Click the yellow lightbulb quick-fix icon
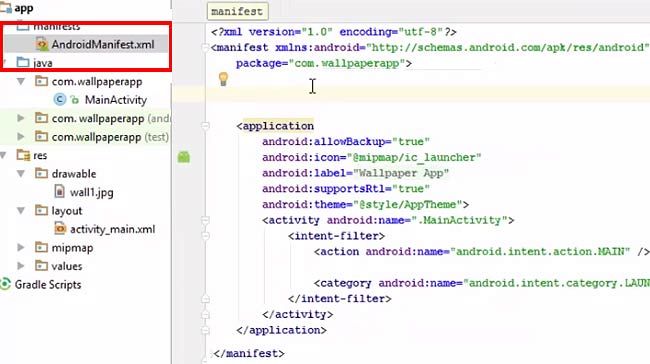This screenshot has width=650, height=364. [x=223, y=79]
